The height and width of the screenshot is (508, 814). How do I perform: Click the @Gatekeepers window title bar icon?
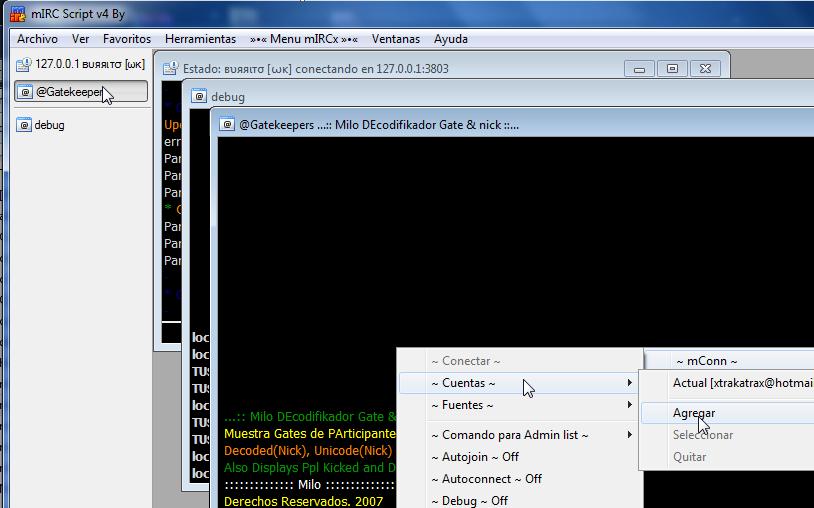click(227, 125)
